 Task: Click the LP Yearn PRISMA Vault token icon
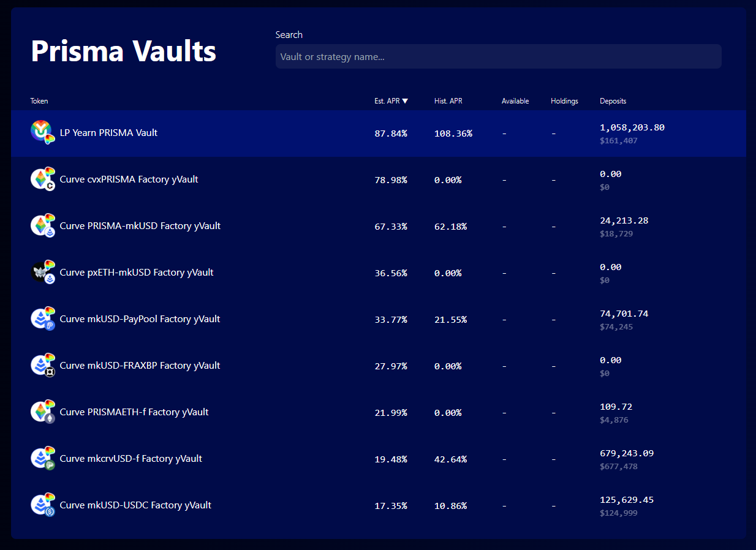[42, 132]
